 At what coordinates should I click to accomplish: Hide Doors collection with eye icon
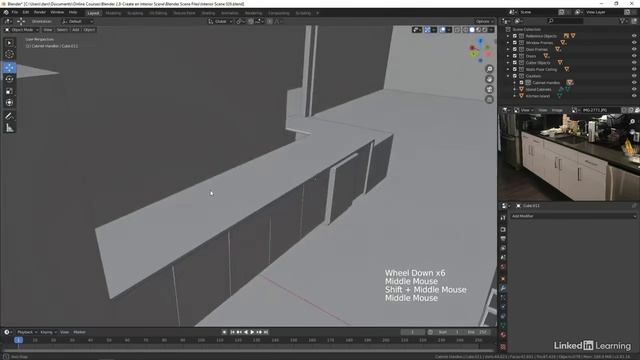point(634,56)
